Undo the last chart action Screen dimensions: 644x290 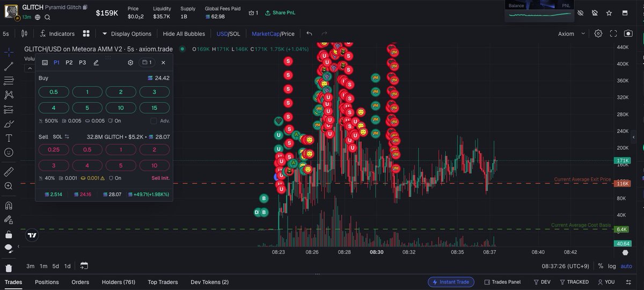[x=310, y=33]
